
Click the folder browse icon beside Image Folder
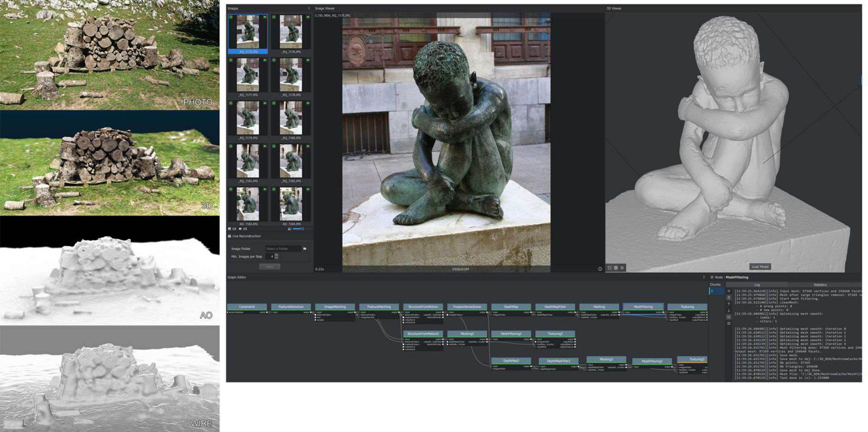pos(305,249)
